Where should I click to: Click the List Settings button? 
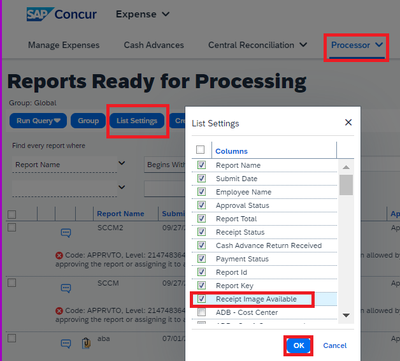point(137,121)
